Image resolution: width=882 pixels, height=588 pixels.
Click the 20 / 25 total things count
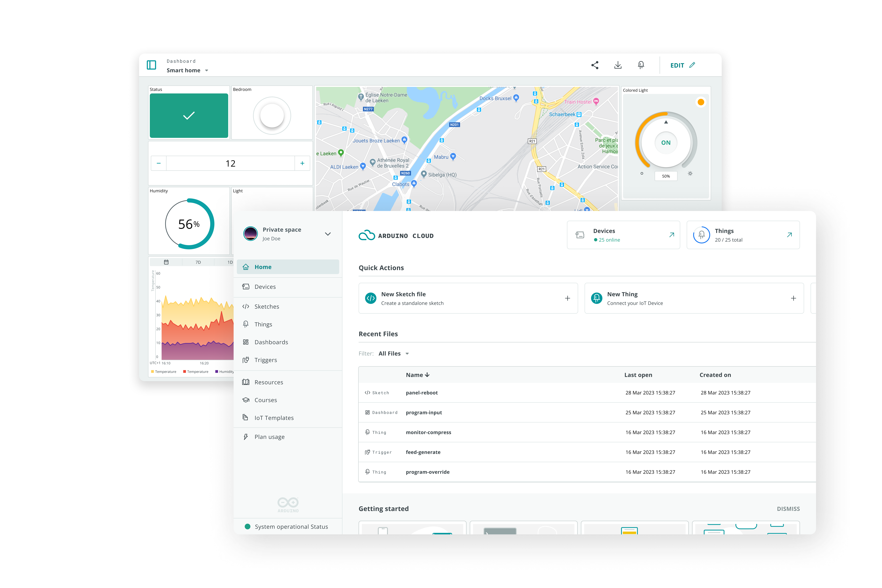click(x=729, y=240)
